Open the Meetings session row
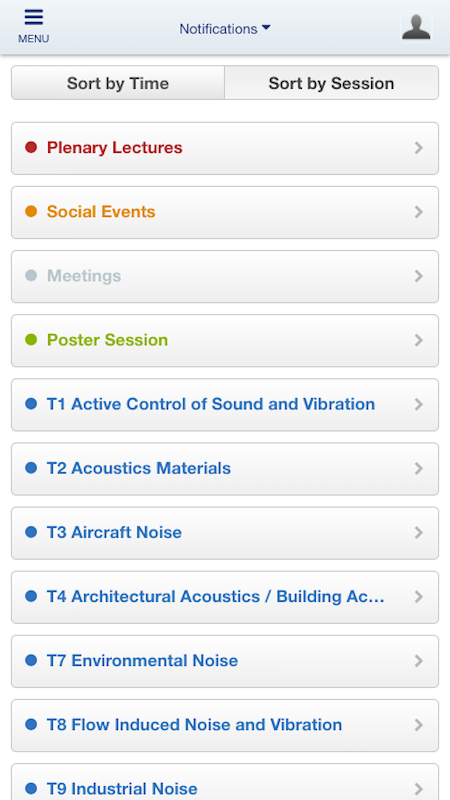 pos(225,277)
